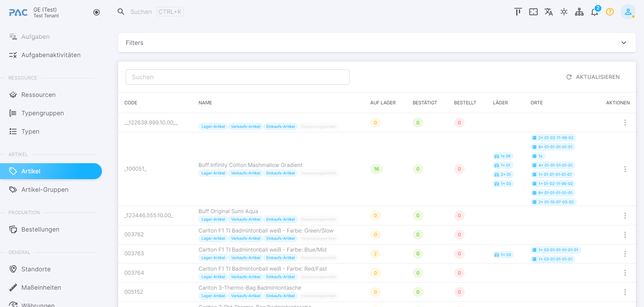This screenshot has height=307, width=644.
Task: Open actions menu for 003763 row
Action: coord(625,254)
